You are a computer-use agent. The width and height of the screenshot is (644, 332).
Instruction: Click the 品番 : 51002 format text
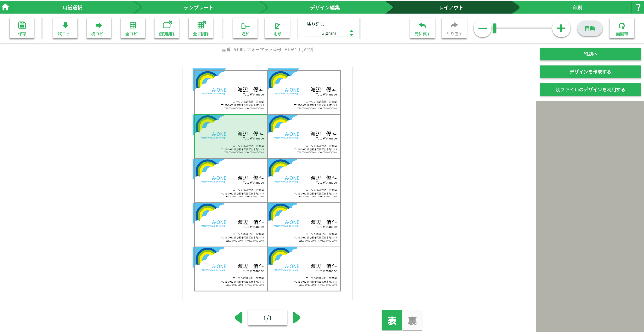pyautogui.click(x=268, y=50)
